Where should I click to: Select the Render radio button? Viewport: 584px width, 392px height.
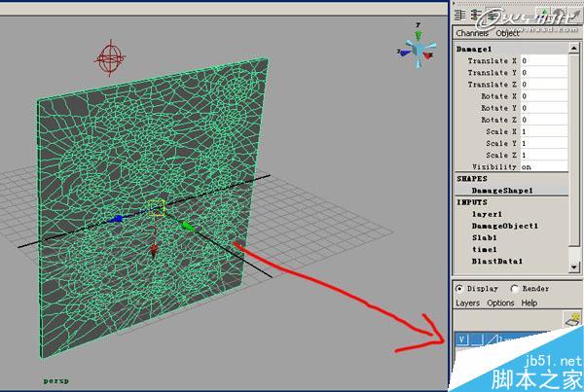coord(515,289)
